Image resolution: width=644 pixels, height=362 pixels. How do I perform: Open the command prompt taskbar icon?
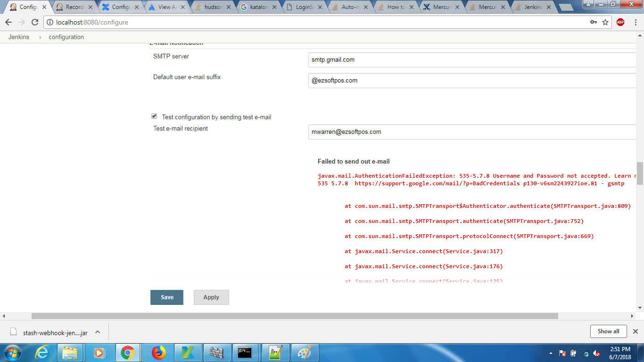pos(245,353)
